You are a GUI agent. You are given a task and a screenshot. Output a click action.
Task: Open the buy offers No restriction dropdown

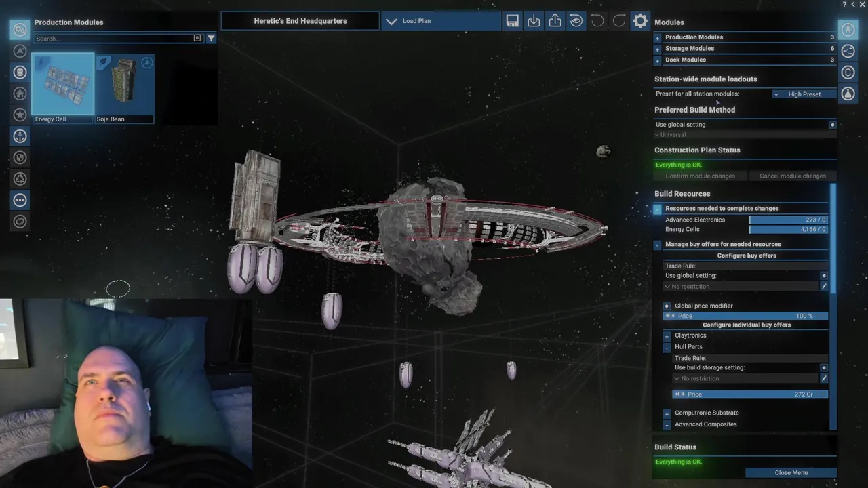tap(741, 287)
